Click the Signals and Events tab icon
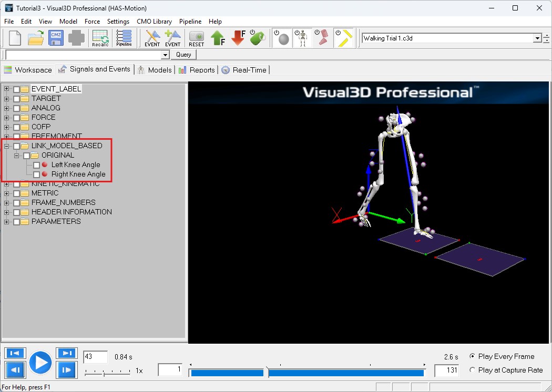 coord(63,69)
